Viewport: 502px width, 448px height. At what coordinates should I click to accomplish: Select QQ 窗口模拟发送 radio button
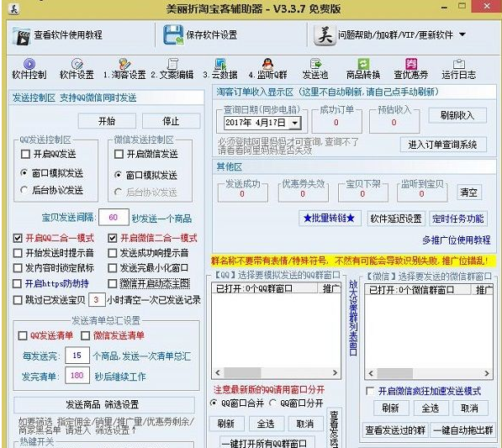24,173
